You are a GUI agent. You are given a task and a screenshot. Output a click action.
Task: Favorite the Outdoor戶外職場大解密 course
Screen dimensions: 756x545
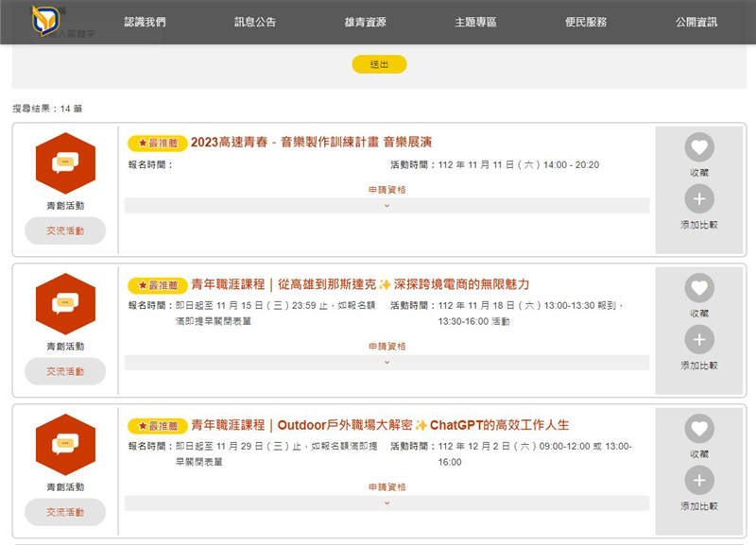click(x=699, y=429)
